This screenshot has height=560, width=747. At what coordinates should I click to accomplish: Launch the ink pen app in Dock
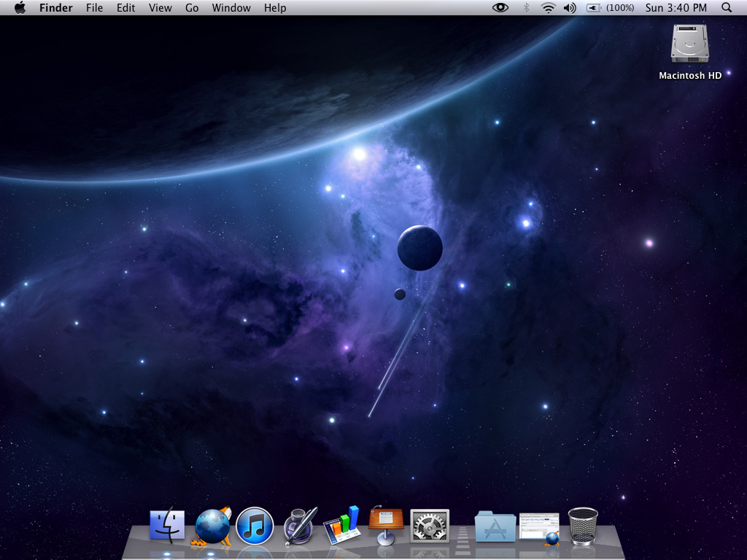click(x=300, y=526)
